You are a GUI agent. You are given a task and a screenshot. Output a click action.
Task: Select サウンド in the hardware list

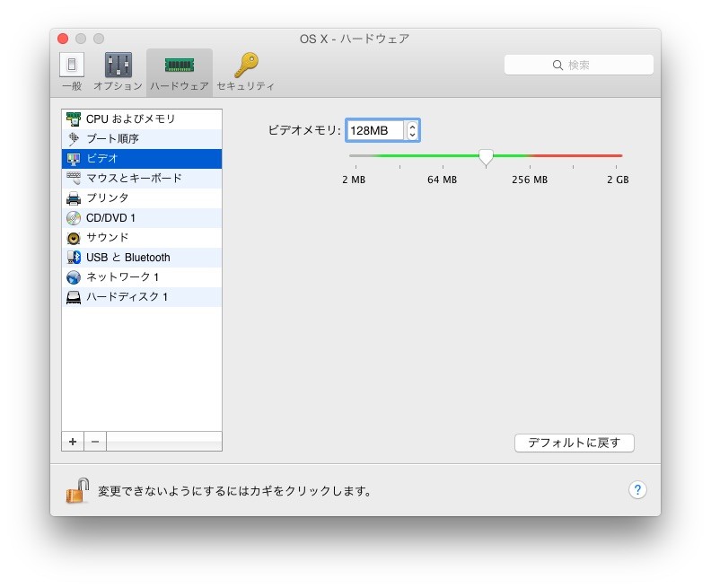[x=142, y=238]
